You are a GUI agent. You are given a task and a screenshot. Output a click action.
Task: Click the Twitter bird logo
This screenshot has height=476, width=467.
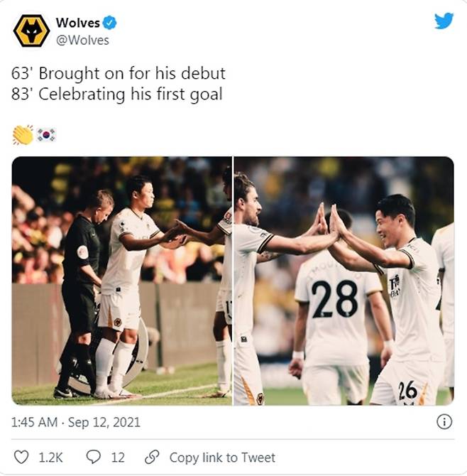click(x=444, y=21)
